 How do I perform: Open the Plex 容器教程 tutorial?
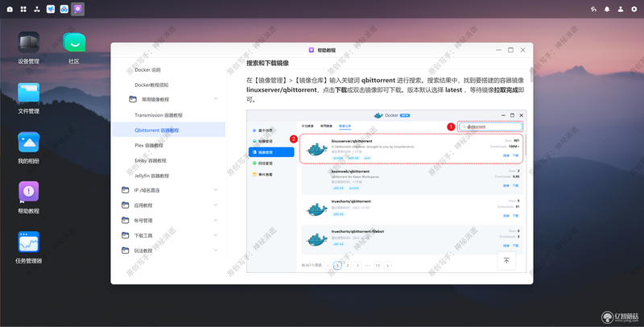(149, 145)
